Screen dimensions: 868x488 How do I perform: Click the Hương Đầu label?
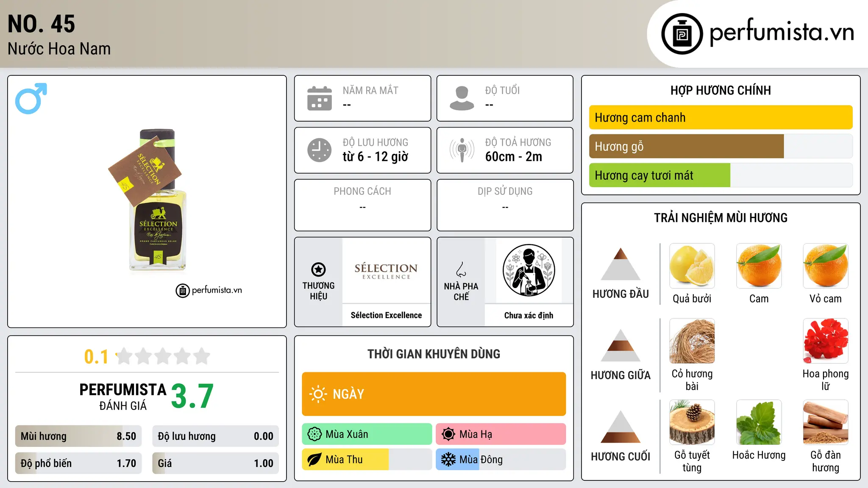(x=620, y=294)
